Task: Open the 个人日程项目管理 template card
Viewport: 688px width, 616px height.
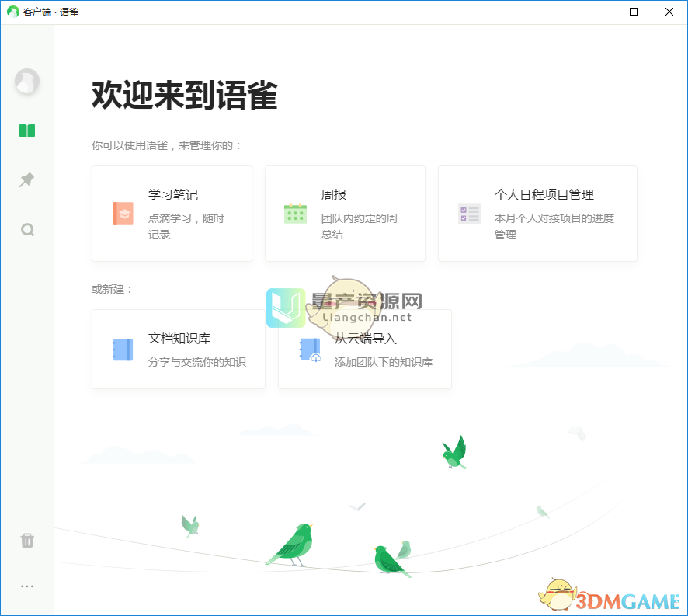Action: pyautogui.click(x=537, y=213)
